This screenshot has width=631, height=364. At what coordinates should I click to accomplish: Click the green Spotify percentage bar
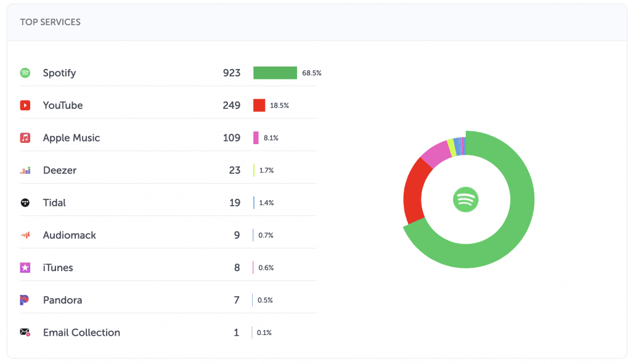(x=275, y=73)
